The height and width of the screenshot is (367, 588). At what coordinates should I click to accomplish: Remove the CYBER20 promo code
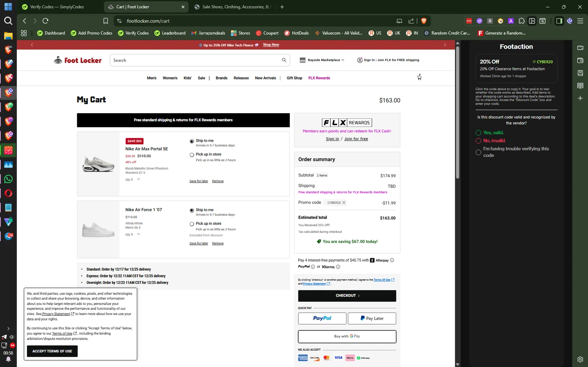tap(344, 202)
